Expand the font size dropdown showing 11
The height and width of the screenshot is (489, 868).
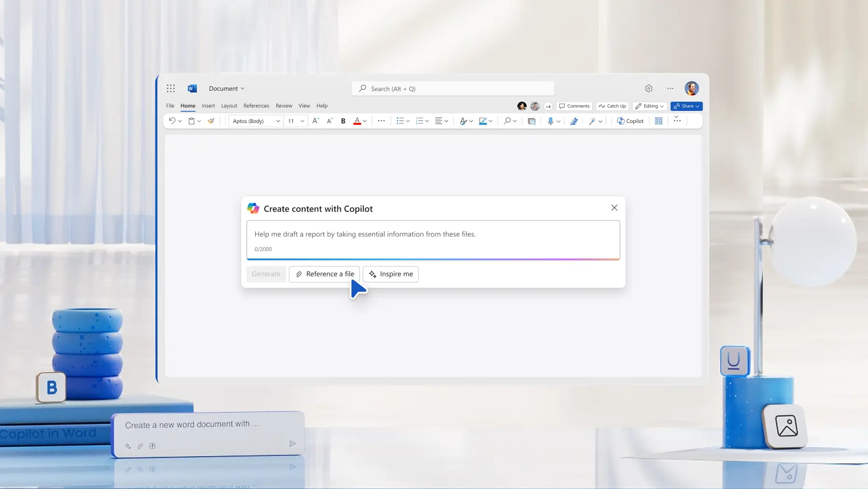296,121
